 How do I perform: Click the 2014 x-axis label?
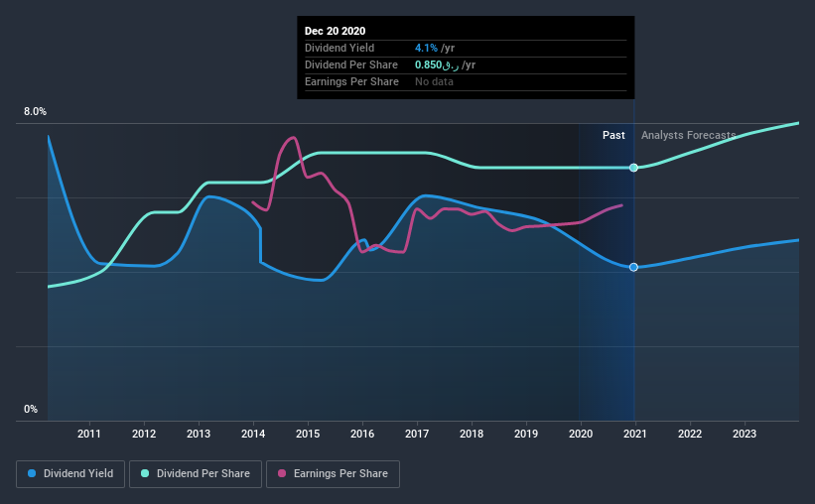coord(253,434)
